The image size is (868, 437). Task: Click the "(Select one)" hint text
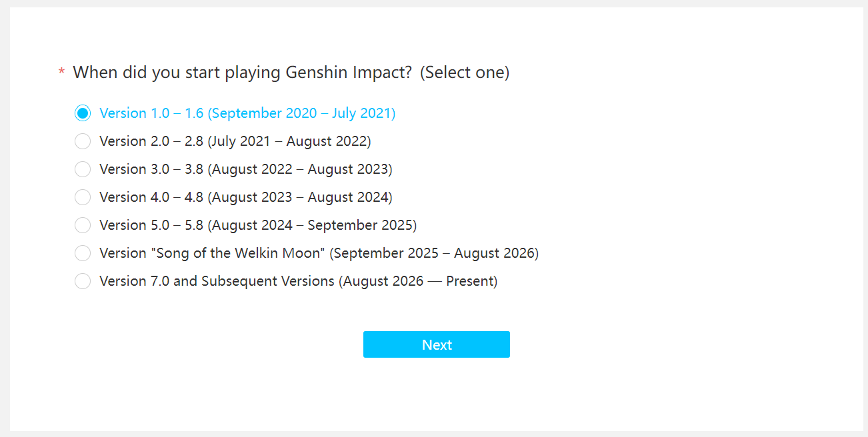465,72
